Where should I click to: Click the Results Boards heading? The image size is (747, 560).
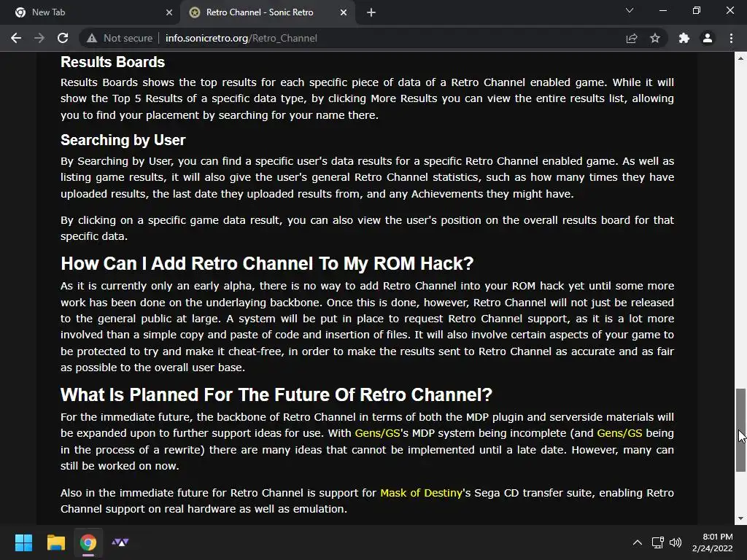(112, 62)
